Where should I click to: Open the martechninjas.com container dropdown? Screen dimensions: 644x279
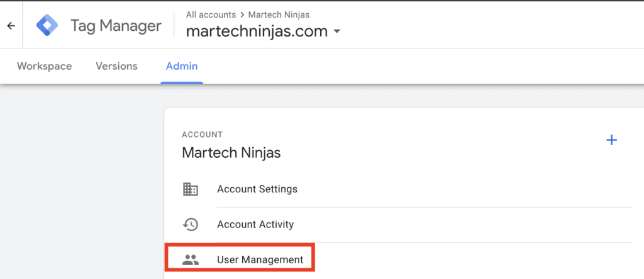pos(264,31)
